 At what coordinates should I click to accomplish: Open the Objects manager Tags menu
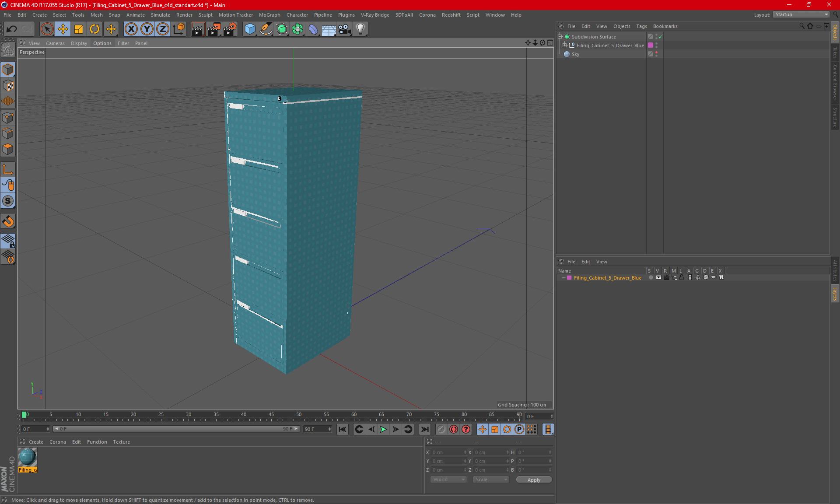[x=641, y=26]
